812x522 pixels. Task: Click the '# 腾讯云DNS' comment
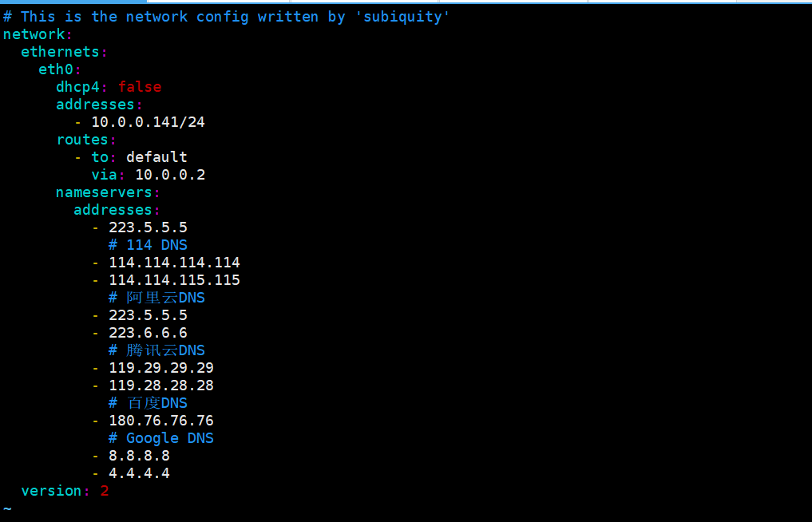pos(156,350)
